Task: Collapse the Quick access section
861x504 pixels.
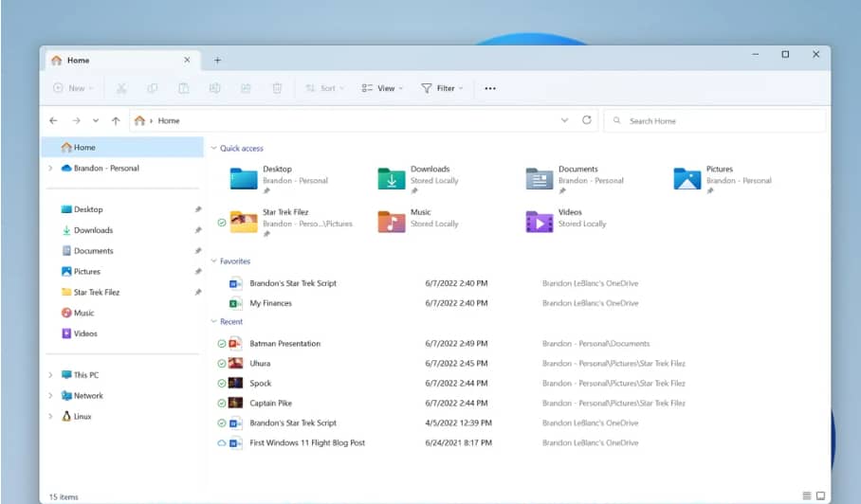Action: point(214,148)
